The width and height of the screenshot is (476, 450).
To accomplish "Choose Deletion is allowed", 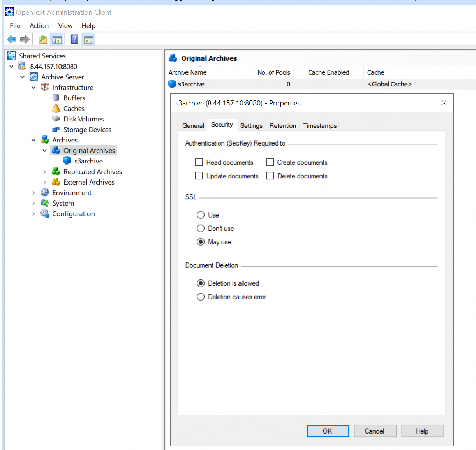I will [201, 283].
